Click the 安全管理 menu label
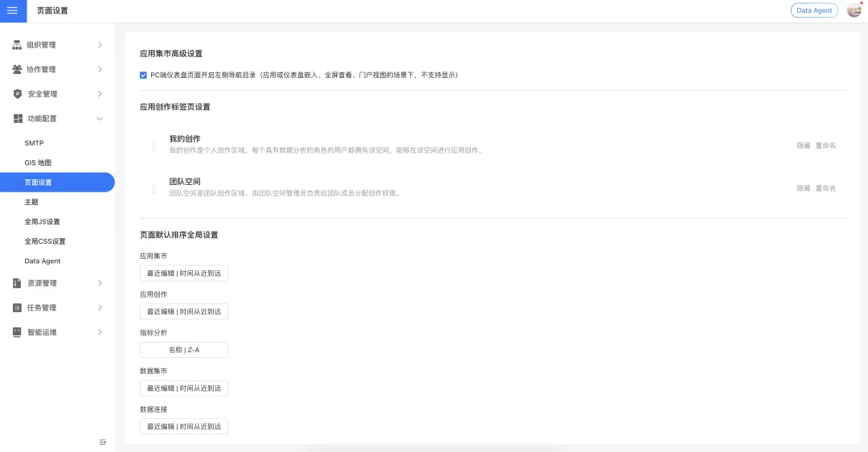The image size is (868, 452). (x=43, y=93)
